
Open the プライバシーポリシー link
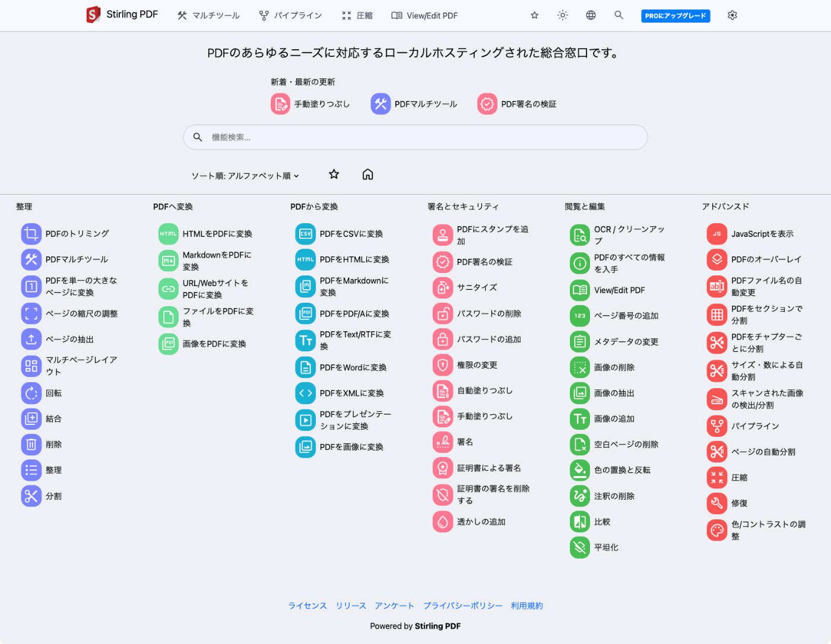point(462,605)
